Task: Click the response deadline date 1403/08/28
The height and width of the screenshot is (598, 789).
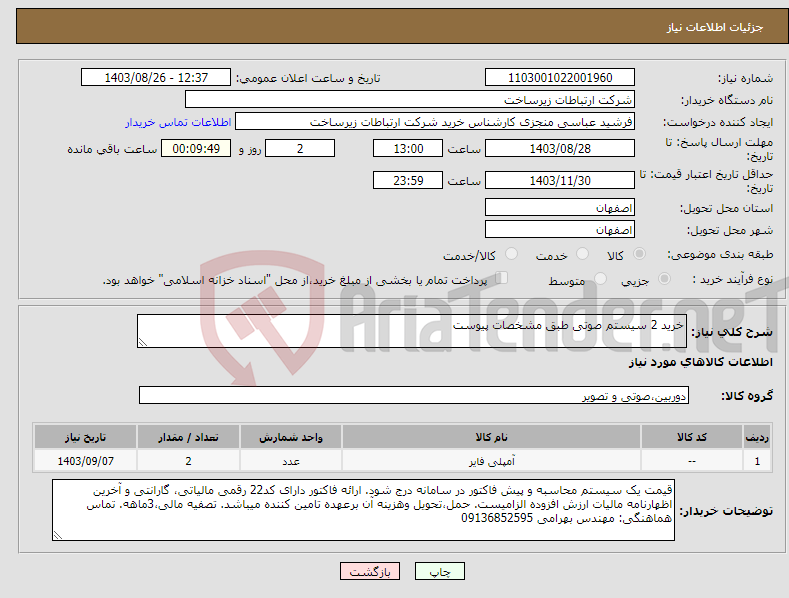Action: [560, 148]
